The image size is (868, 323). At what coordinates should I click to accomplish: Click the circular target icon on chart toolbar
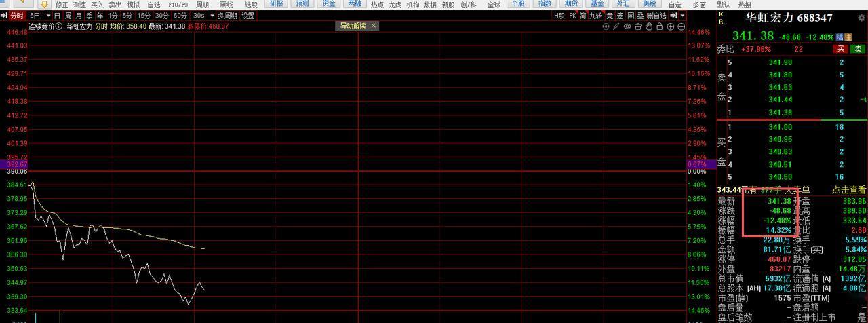point(606,27)
